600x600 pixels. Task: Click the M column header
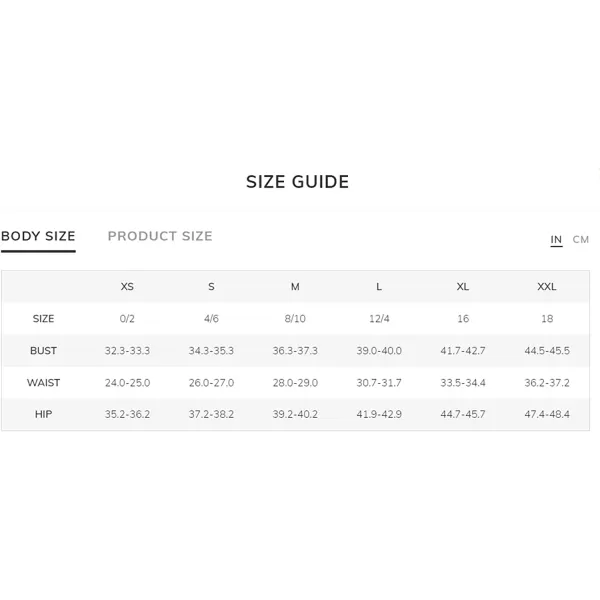click(x=295, y=287)
